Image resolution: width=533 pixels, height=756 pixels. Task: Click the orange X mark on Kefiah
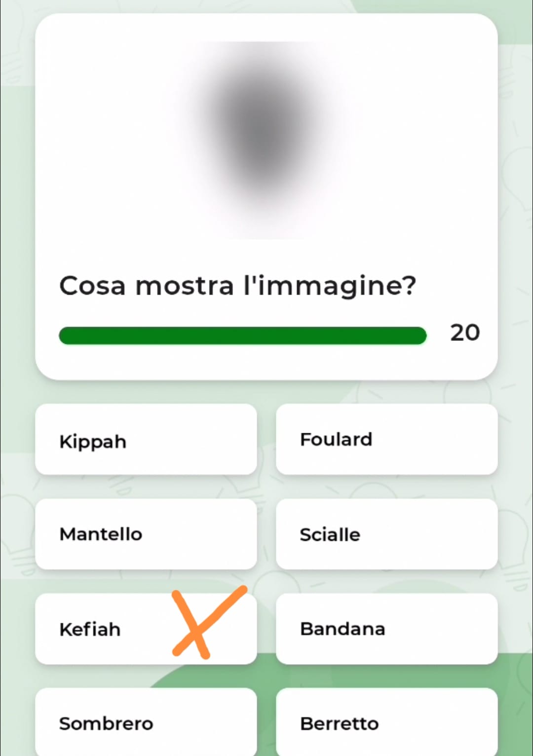point(202,622)
